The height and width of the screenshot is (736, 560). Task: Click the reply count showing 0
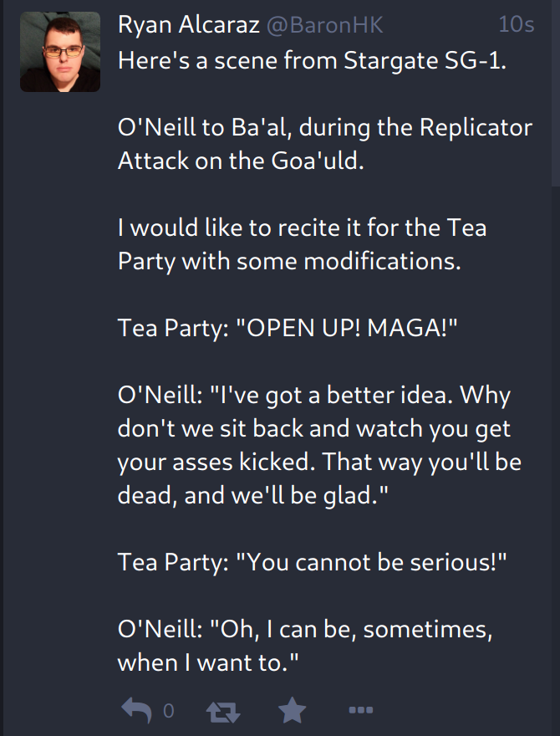[169, 711]
